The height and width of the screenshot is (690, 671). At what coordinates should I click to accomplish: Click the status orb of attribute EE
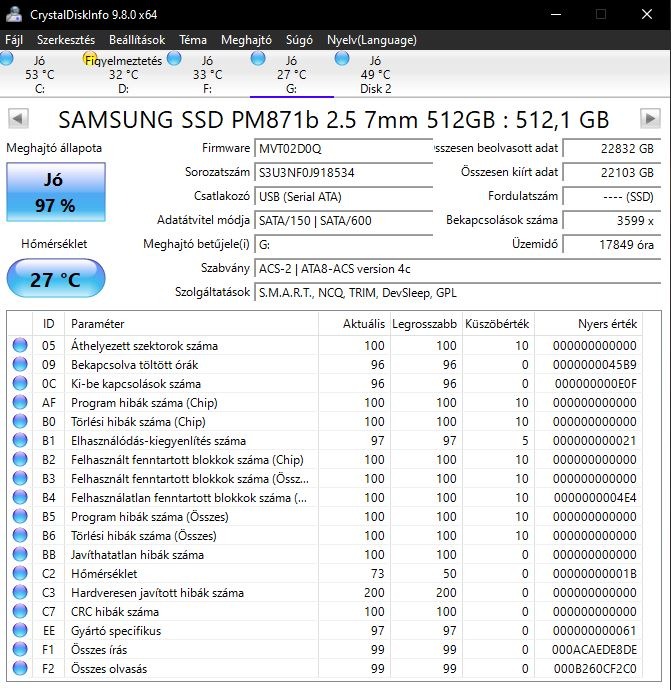coord(20,630)
